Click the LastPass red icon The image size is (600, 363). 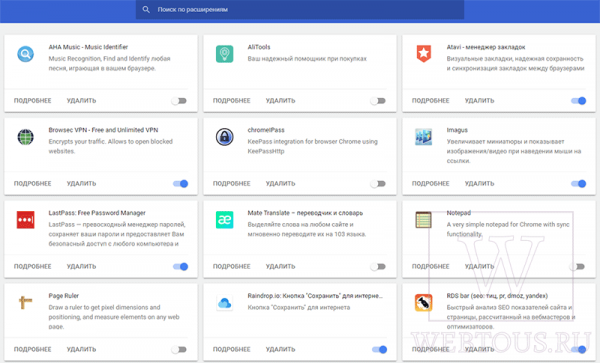(x=26, y=220)
